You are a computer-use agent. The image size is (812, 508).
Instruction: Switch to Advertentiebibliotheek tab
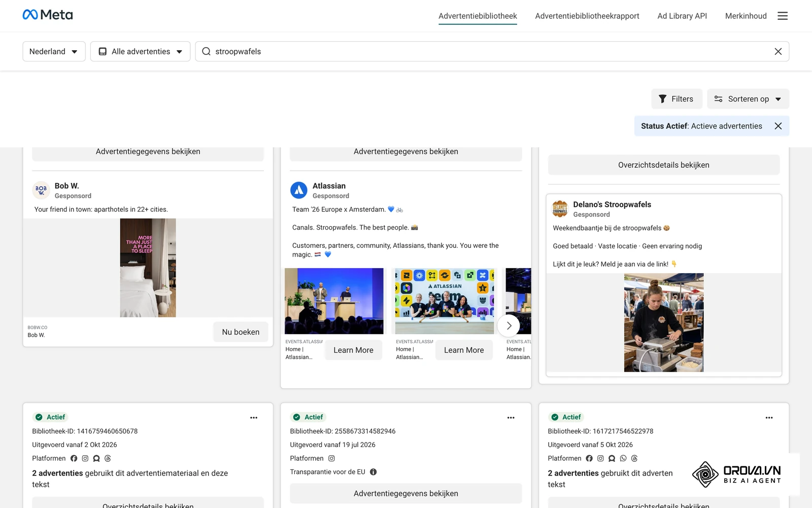(x=478, y=16)
